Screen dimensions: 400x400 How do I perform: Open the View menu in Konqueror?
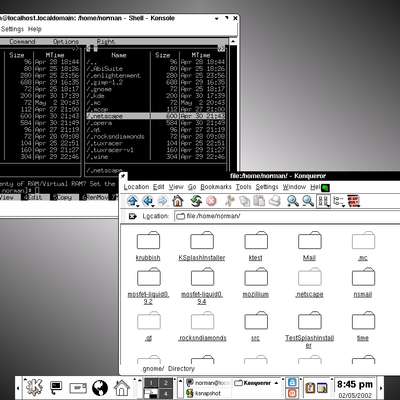176,187
